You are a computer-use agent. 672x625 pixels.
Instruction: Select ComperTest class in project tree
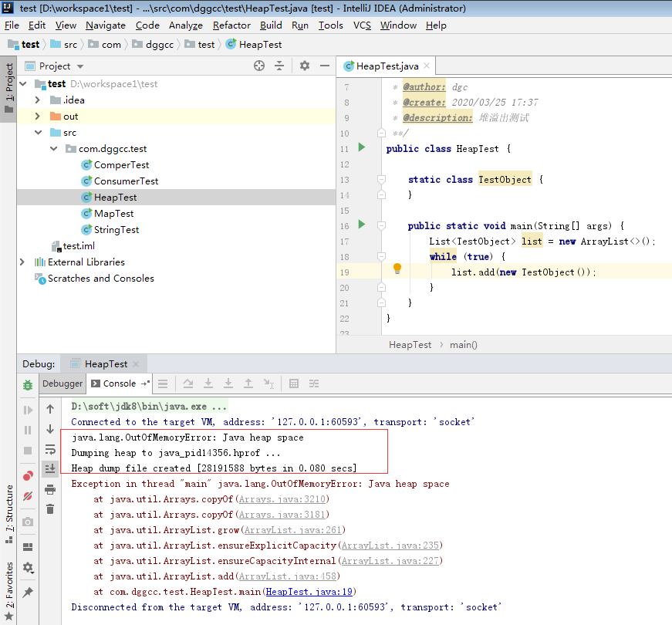(x=121, y=165)
